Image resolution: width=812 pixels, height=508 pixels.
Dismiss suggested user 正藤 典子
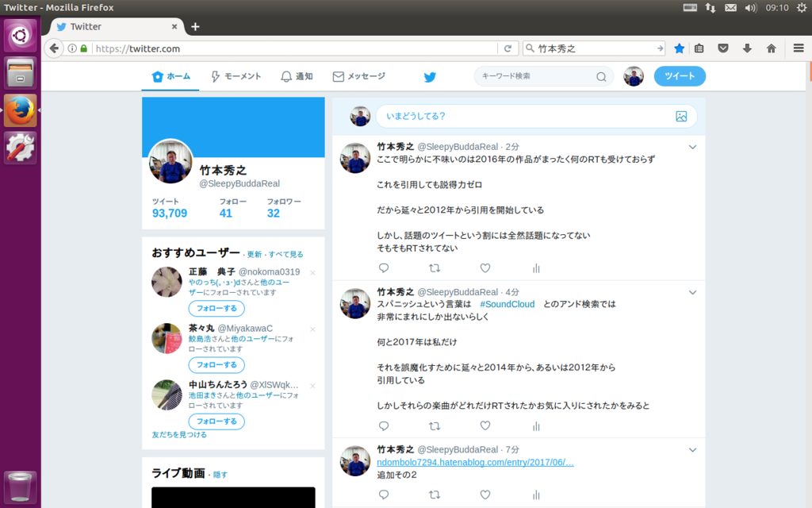tap(312, 273)
